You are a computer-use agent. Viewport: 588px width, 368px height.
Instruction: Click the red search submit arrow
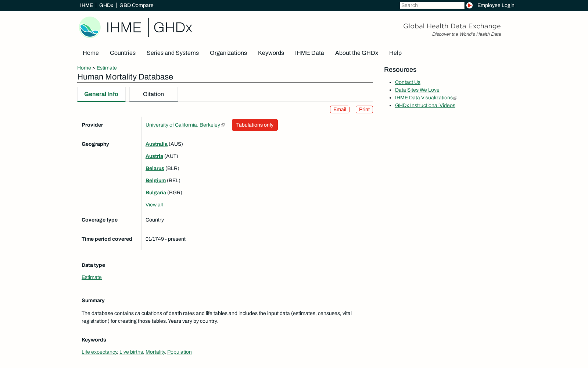469,6
